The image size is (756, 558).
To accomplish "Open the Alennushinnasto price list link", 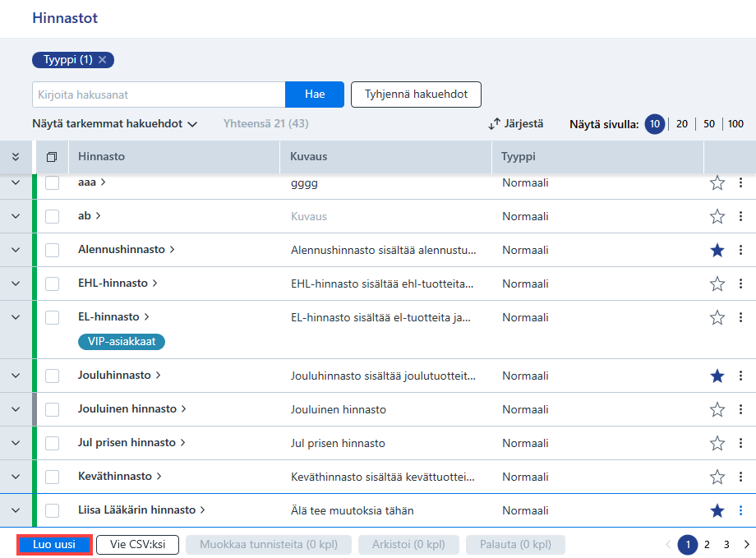I will [x=127, y=249].
